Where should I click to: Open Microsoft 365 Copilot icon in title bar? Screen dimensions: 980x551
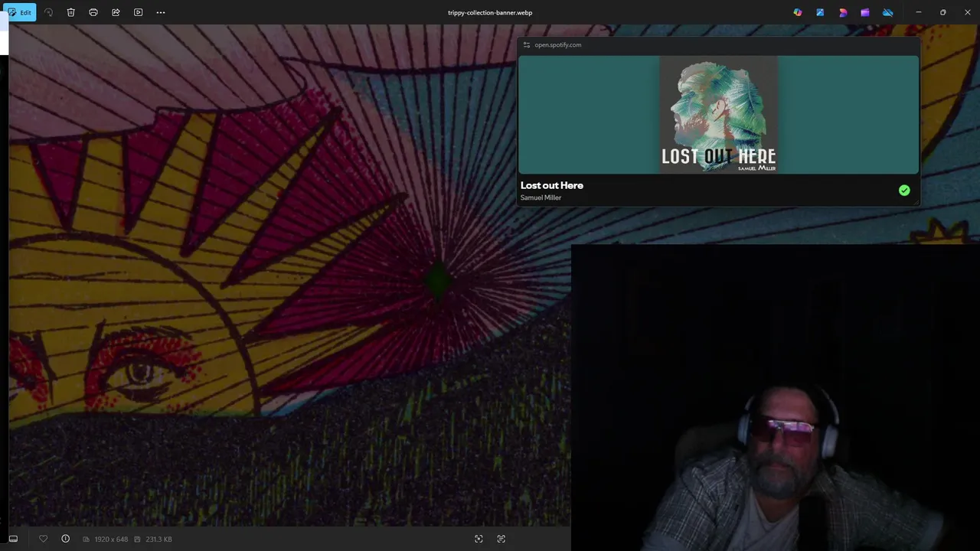(x=798, y=12)
